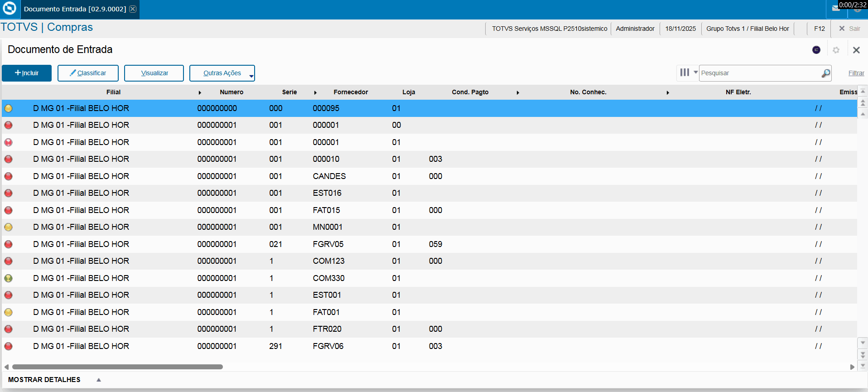Focus the Pesquisar search field

pos(760,73)
